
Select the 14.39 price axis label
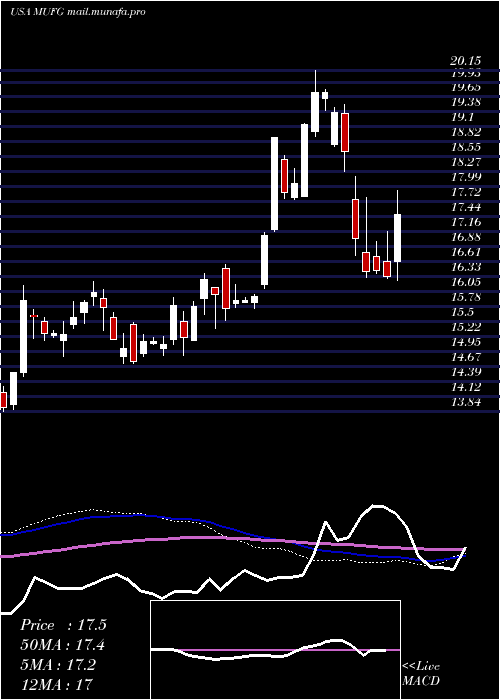tap(466, 372)
